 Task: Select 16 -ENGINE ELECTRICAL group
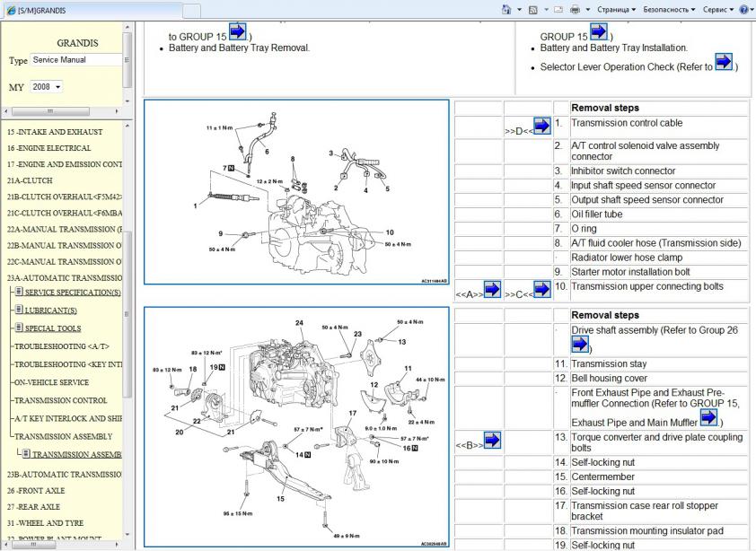pyautogui.click(x=48, y=148)
